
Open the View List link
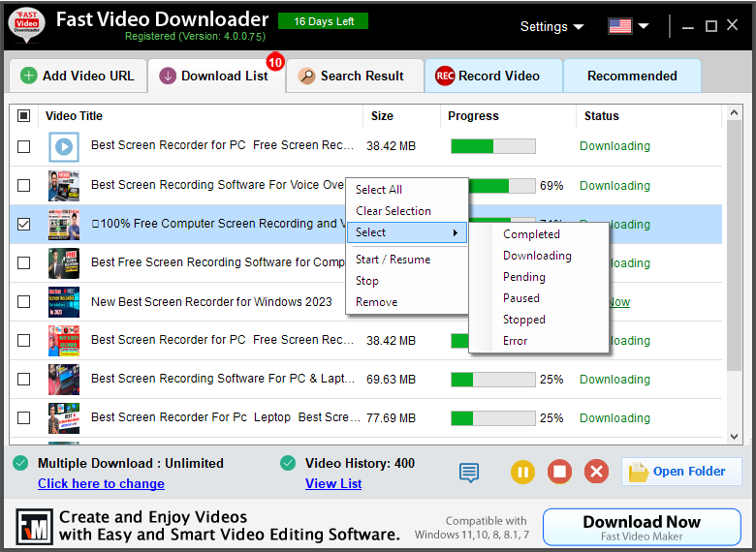(333, 483)
